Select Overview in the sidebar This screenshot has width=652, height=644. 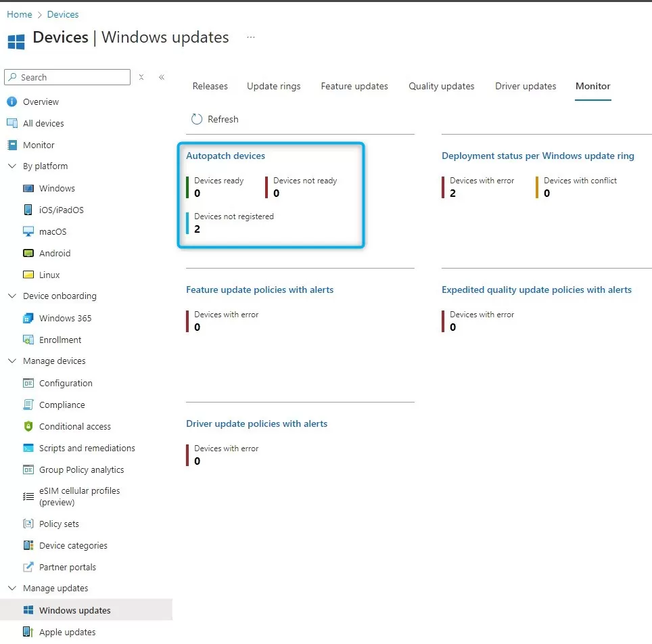(41, 101)
